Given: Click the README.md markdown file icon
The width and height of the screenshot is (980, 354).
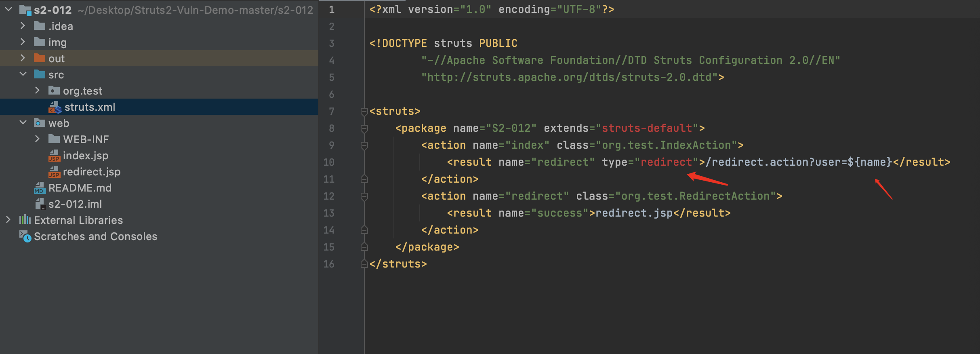Looking at the screenshot, I should point(40,188).
